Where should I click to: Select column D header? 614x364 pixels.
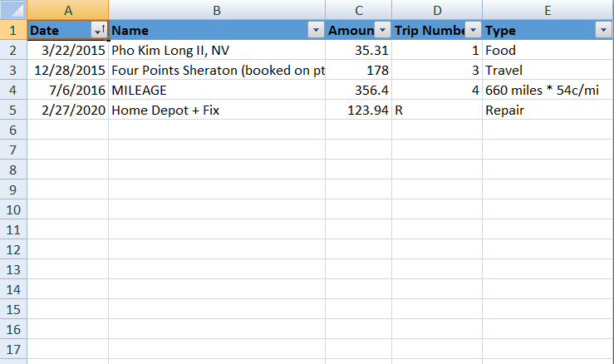point(436,10)
